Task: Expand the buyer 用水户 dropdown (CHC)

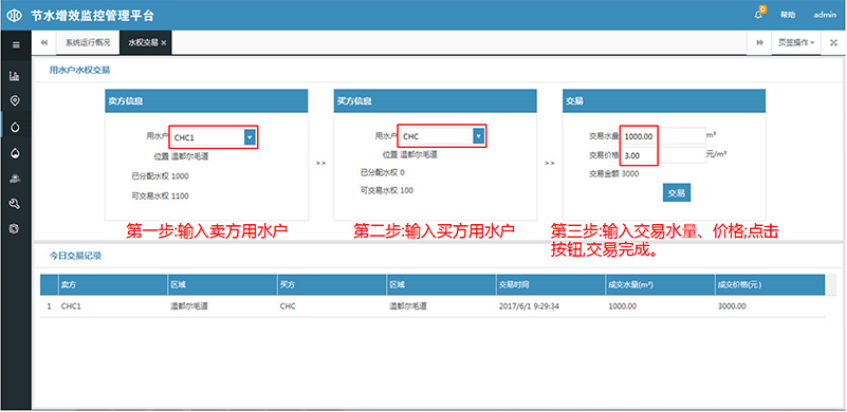Action: [x=478, y=136]
